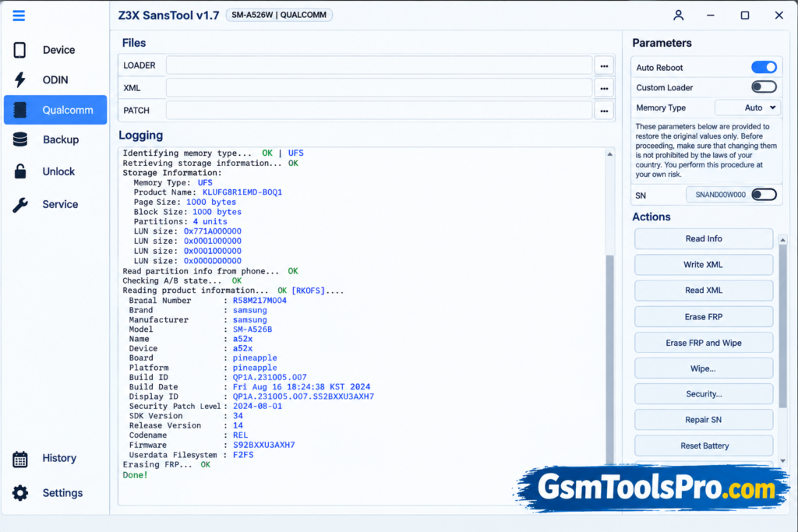Image resolution: width=798 pixels, height=532 pixels.
Task: Click Erase FRP and Wipe button
Action: 704,343
